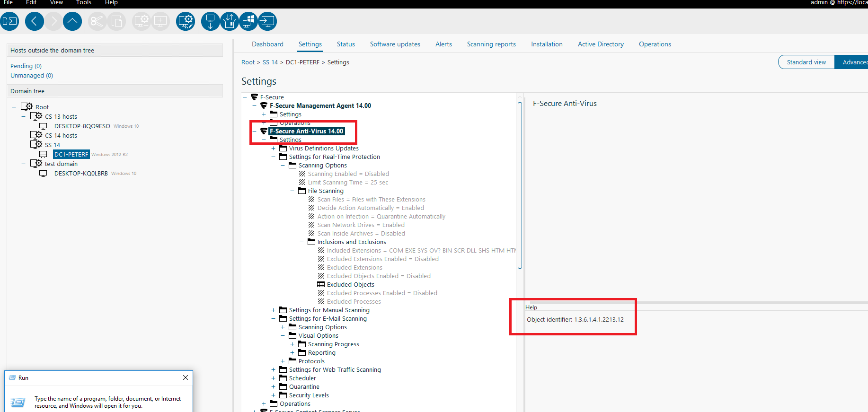Open the Active Directory tab
The image size is (868, 412).
coord(601,44)
